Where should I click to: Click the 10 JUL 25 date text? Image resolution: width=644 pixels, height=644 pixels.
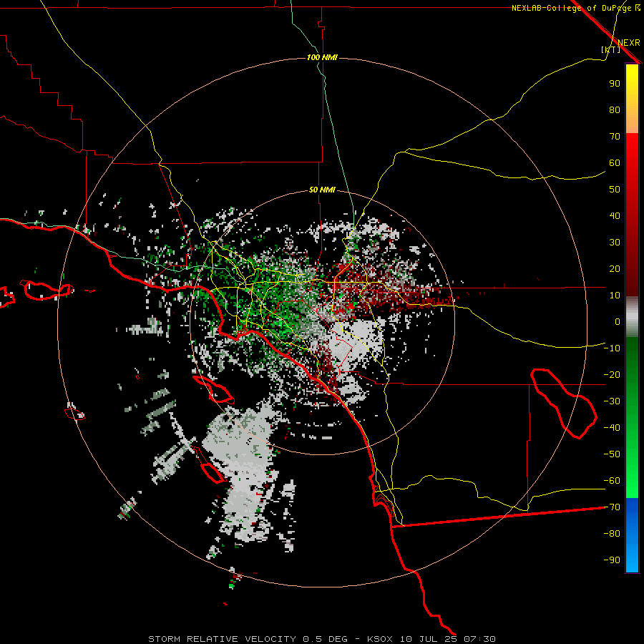click(429, 639)
